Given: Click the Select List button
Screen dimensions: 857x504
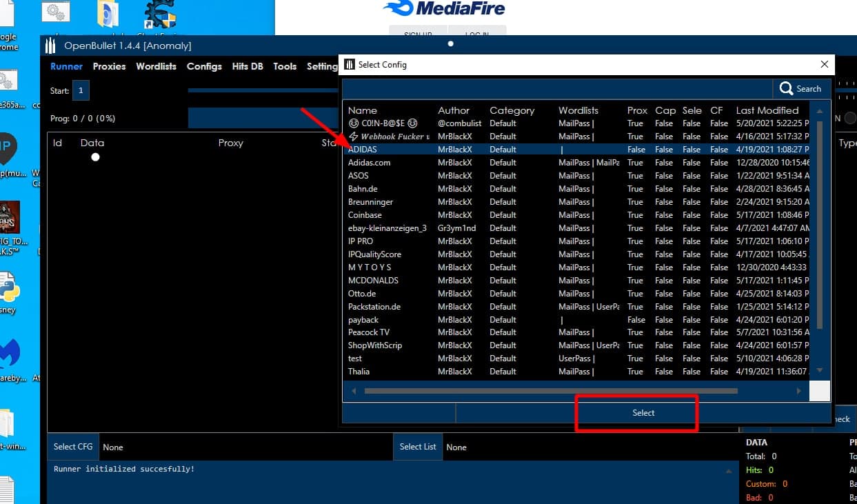Looking at the screenshot, I should point(418,447).
